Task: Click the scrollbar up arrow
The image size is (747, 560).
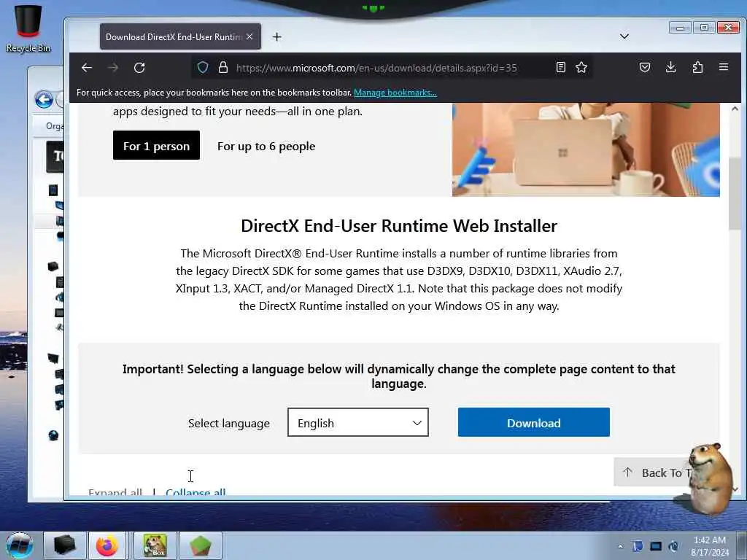Action: [x=735, y=109]
